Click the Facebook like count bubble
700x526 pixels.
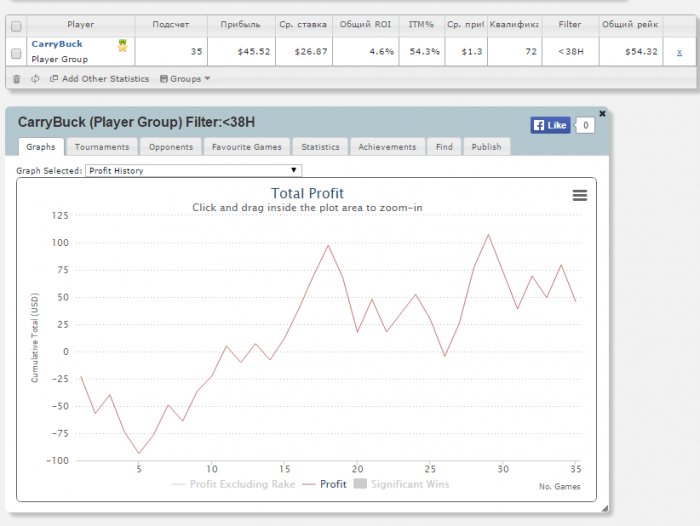[x=586, y=125]
